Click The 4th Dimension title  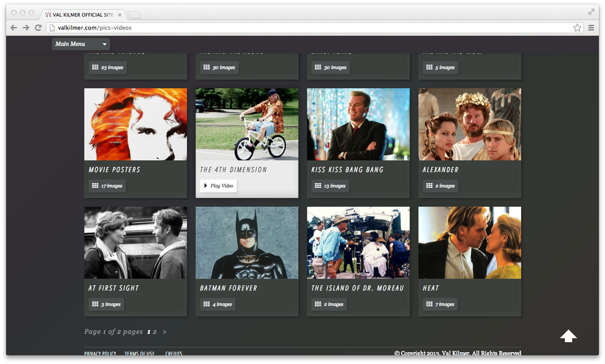[233, 170]
